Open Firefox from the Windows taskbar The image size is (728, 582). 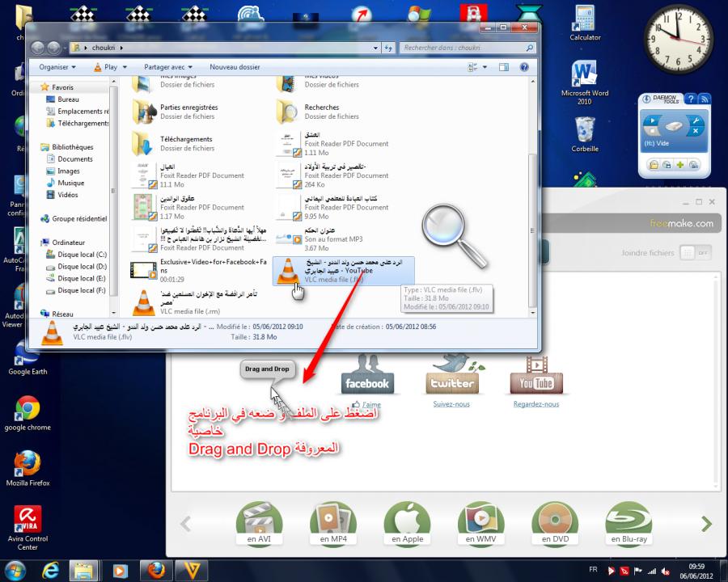157,570
